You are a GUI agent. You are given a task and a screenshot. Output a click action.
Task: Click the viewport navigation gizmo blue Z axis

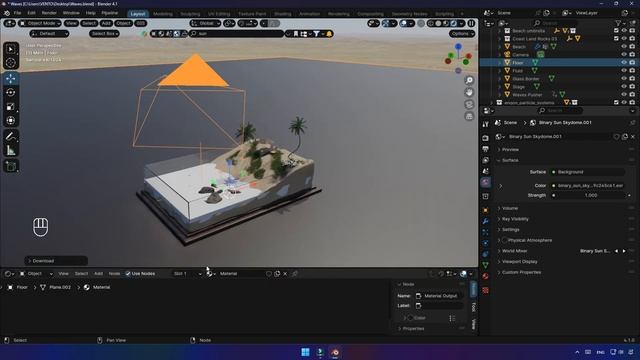click(458, 47)
